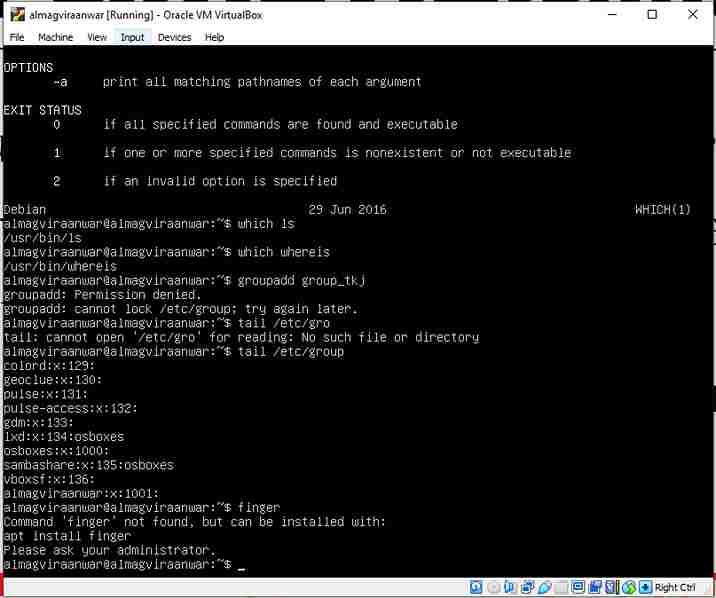Click the 'which ls' command line
Screen dimensions: 716x598
pyautogui.click(x=149, y=224)
